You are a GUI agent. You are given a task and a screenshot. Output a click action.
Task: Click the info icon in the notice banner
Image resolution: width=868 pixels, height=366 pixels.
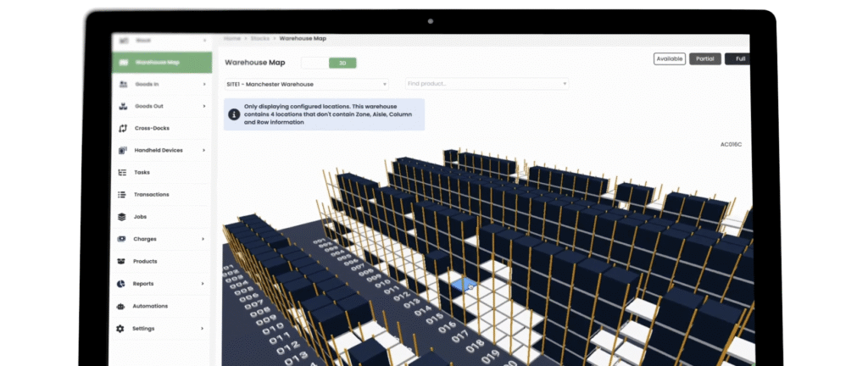point(234,114)
